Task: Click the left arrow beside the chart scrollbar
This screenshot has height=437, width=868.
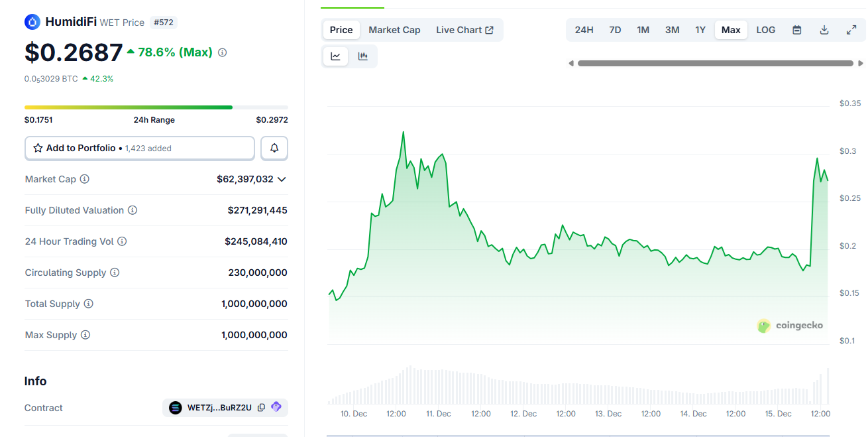Action: (x=570, y=63)
